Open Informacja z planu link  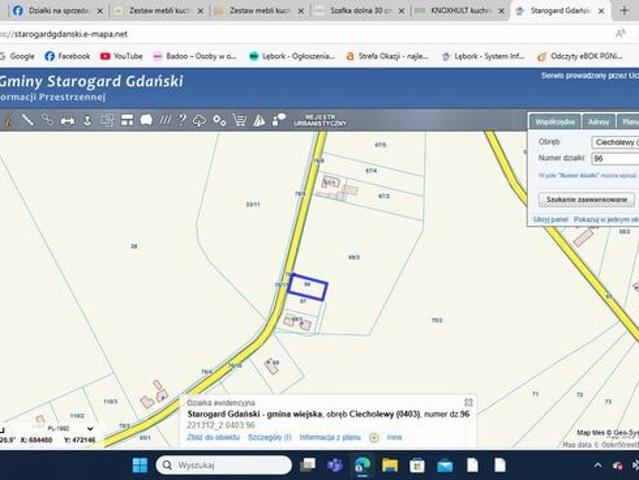click(x=330, y=437)
